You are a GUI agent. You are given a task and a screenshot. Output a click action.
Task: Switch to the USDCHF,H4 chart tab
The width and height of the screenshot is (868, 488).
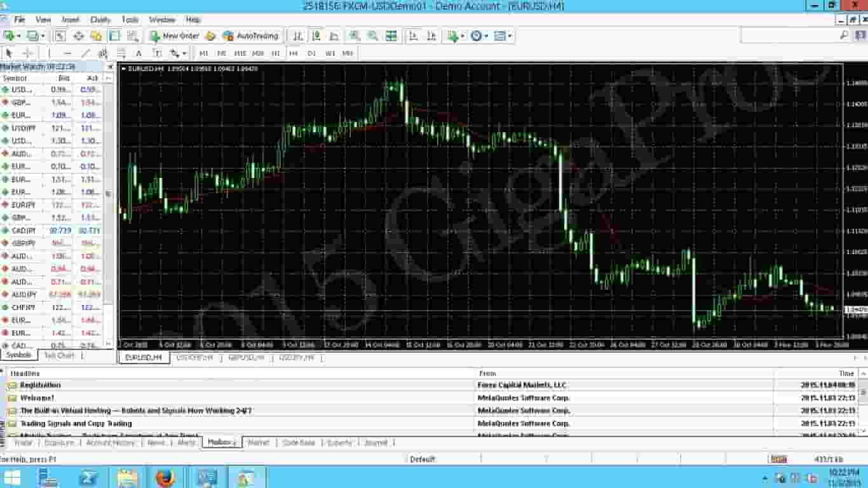pyautogui.click(x=194, y=358)
